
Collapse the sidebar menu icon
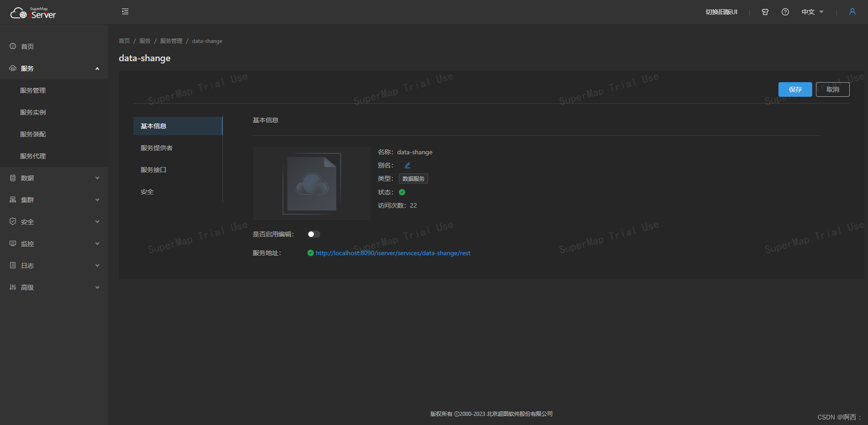125,11
